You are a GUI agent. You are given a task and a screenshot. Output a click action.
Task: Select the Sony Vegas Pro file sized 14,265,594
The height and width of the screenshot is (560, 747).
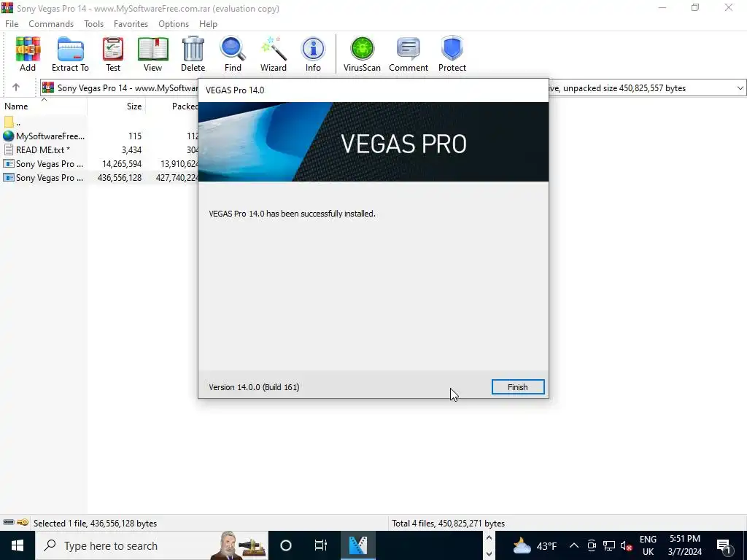click(x=44, y=163)
